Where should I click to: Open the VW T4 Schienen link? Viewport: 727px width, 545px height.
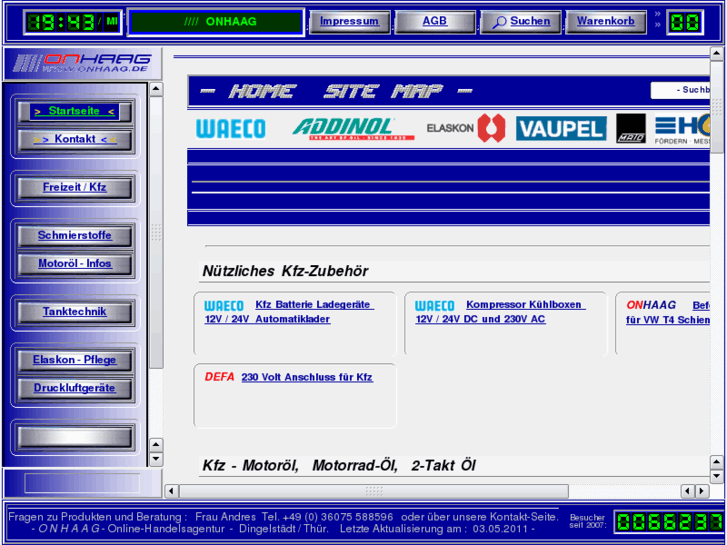tap(668, 320)
